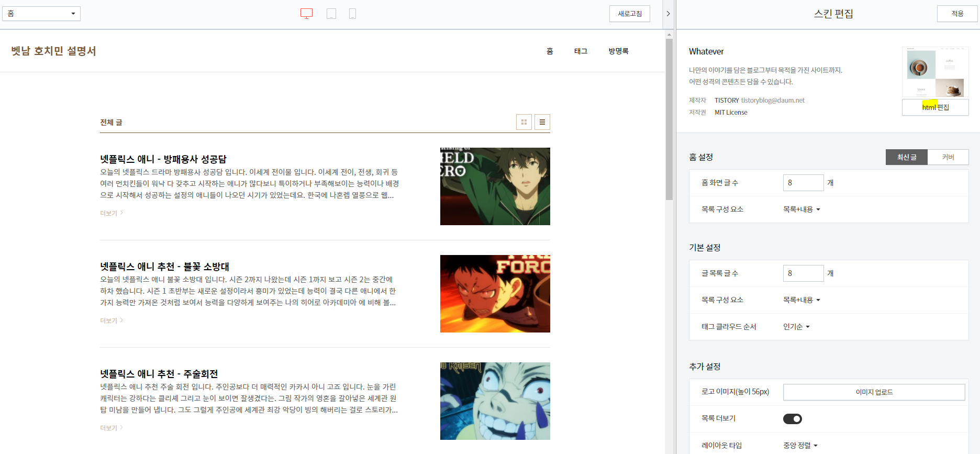
Task: Click the tistoryblog@daum.net email text
Action: tap(773, 101)
